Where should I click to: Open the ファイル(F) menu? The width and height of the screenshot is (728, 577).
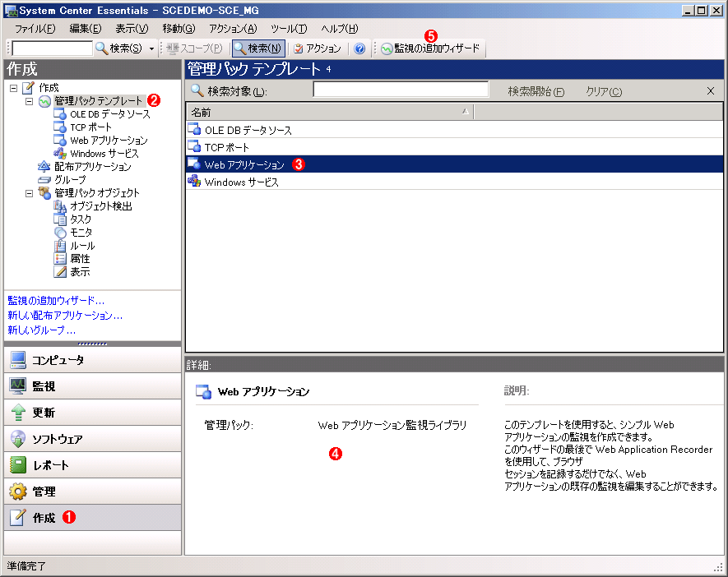(x=35, y=29)
